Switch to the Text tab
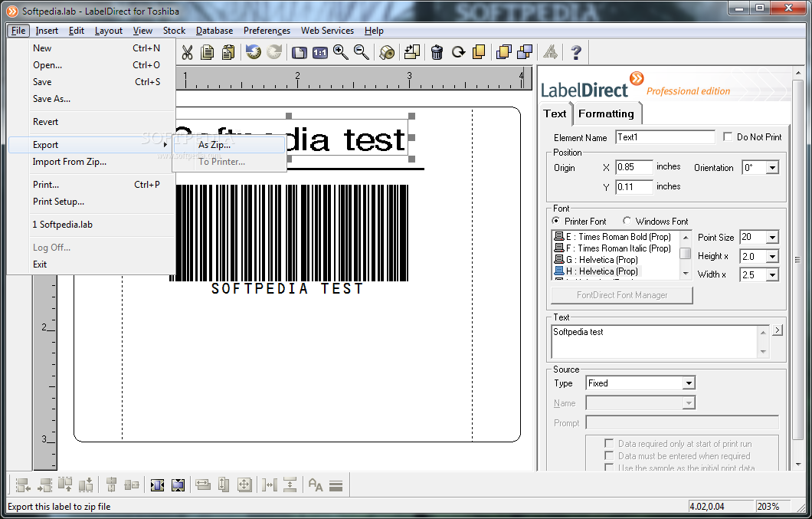 (x=555, y=113)
